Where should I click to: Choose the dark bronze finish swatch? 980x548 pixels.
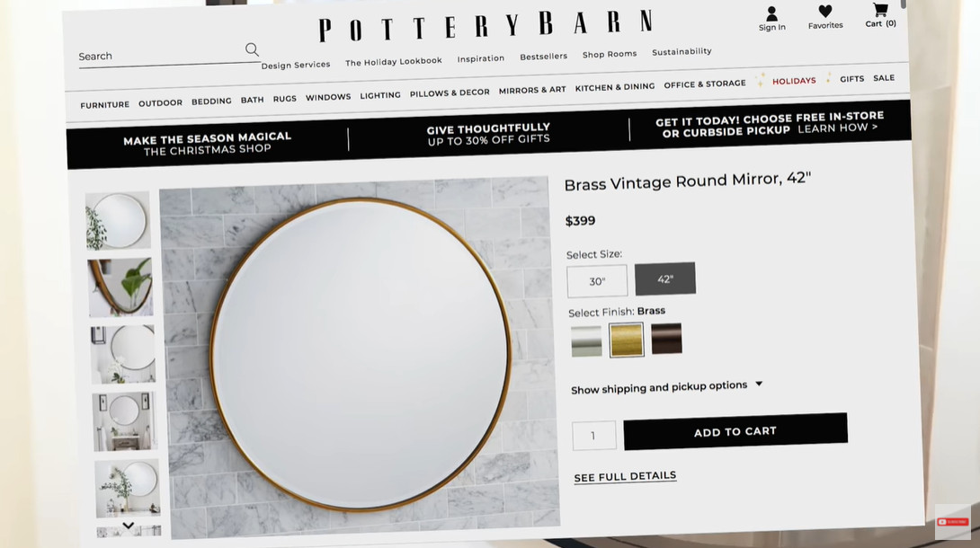click(666, 339)
